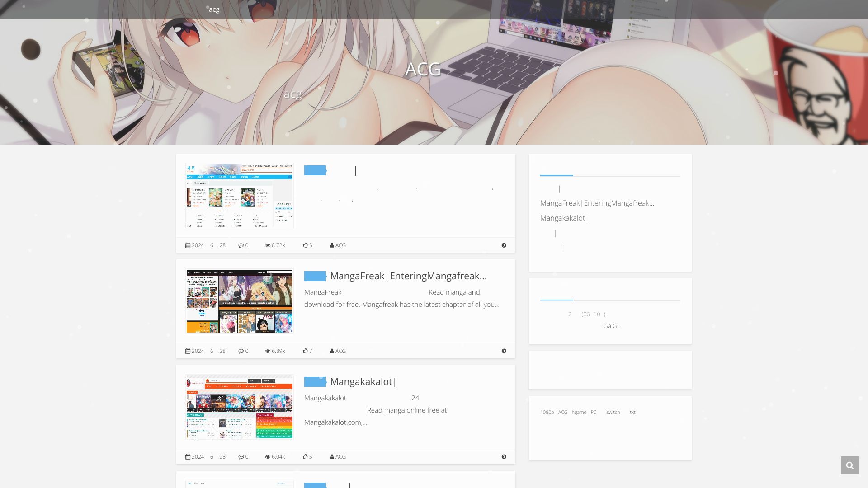868x488 pixels.
Task: Click the author icon on the Mangakakalot post
Action: coord(332,457)
